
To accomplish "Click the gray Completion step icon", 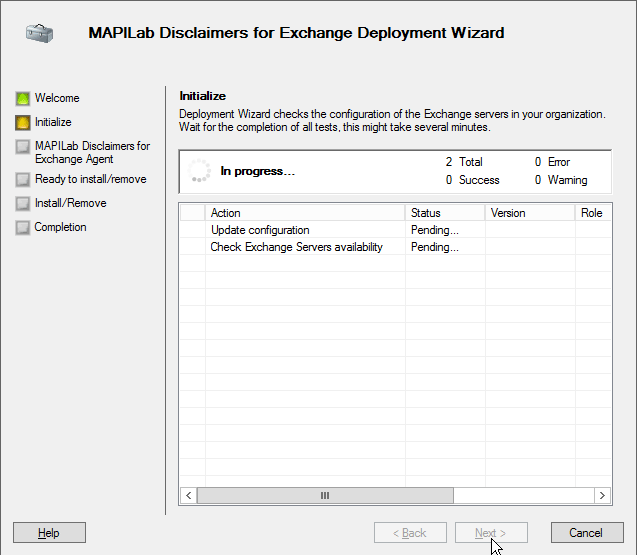I will 23,227.
